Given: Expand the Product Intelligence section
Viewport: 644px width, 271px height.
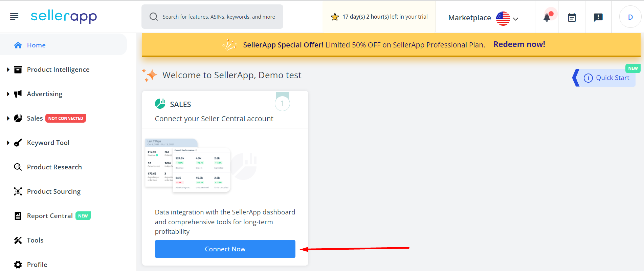Looking at the screenshot, I should (x=8, y=69).
